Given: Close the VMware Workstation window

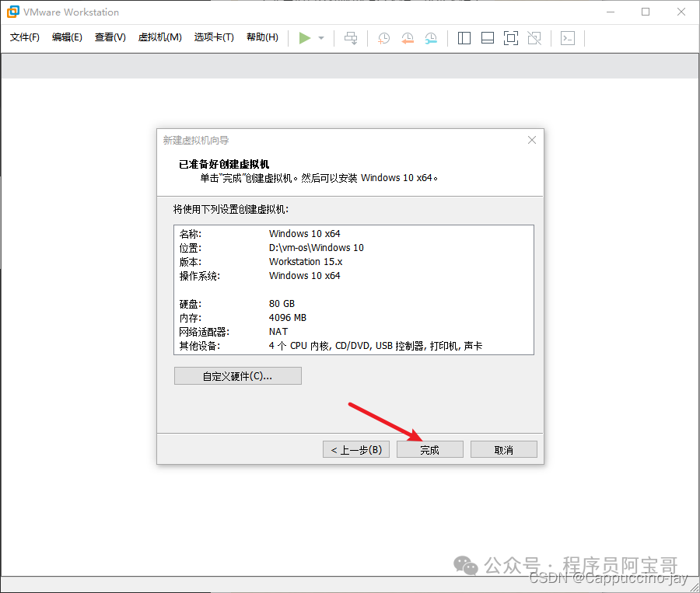Looking at the screenshot, I should tap(681, 12).
